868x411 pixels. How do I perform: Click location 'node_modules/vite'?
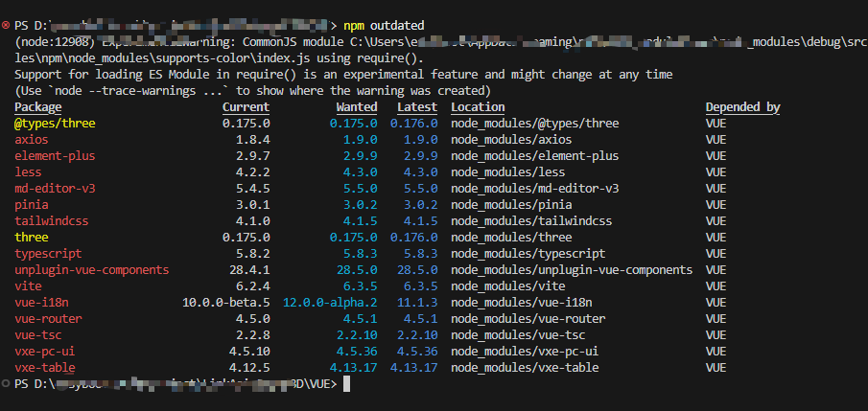(508, 286)
